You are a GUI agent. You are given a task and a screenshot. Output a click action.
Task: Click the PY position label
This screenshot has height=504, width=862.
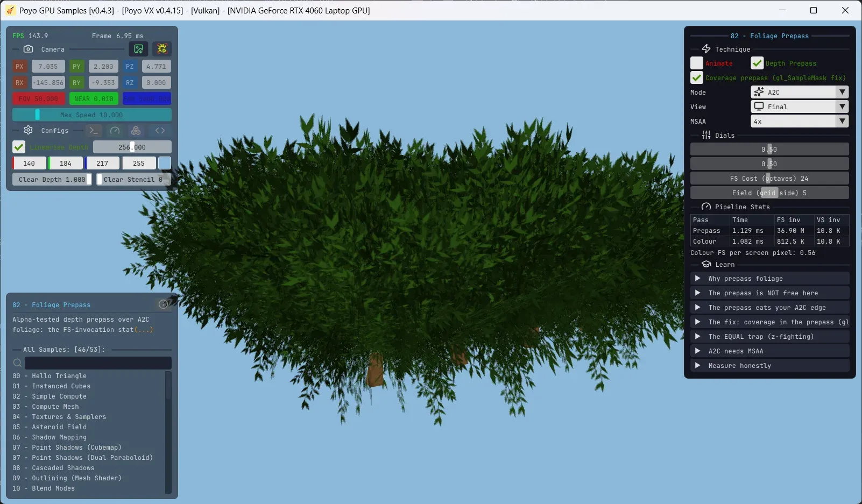[76, 67]
